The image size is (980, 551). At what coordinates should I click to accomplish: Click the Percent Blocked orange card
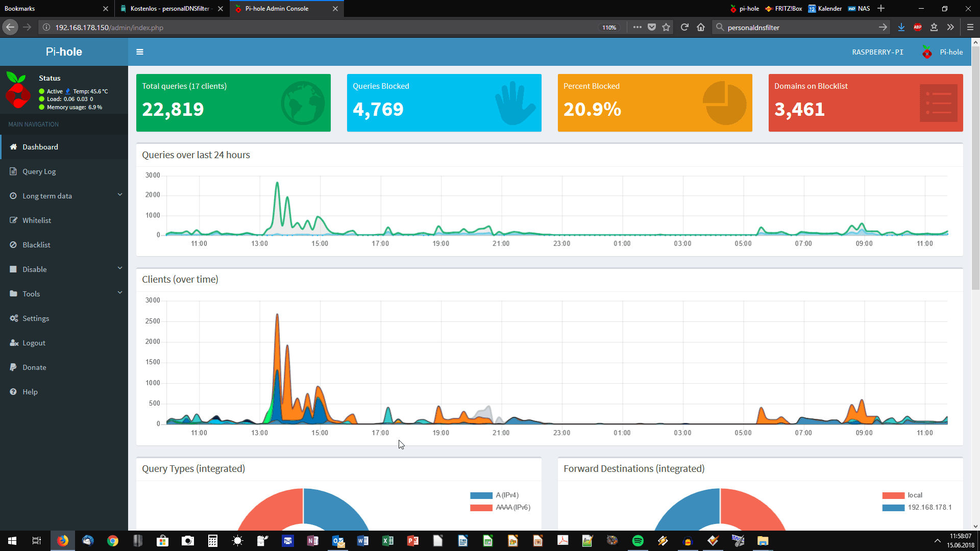(655, 103)
